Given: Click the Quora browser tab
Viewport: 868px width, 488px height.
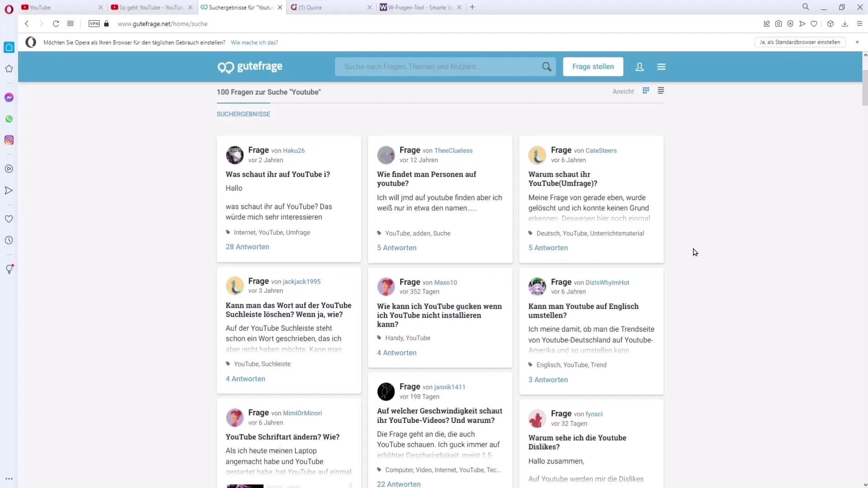Looking at the screenshot, I should (330, 7).
